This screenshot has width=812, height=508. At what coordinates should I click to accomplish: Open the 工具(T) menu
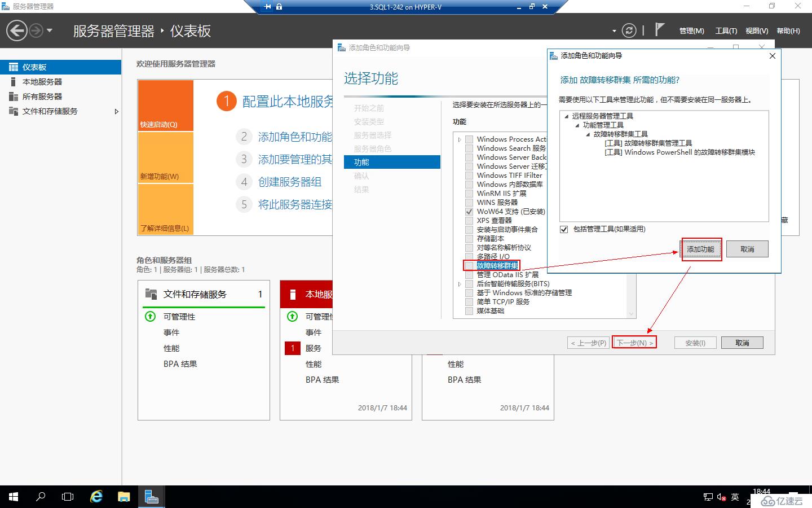(726, 31)
